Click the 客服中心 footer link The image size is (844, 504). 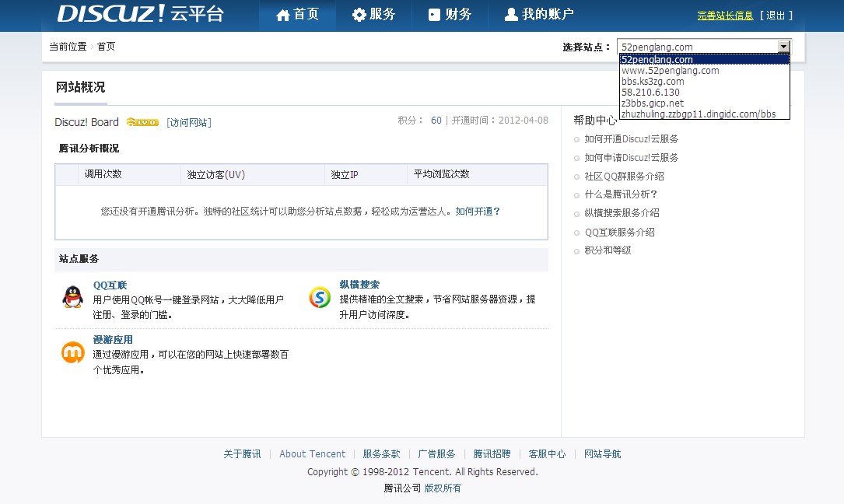[x=548, y=454]
